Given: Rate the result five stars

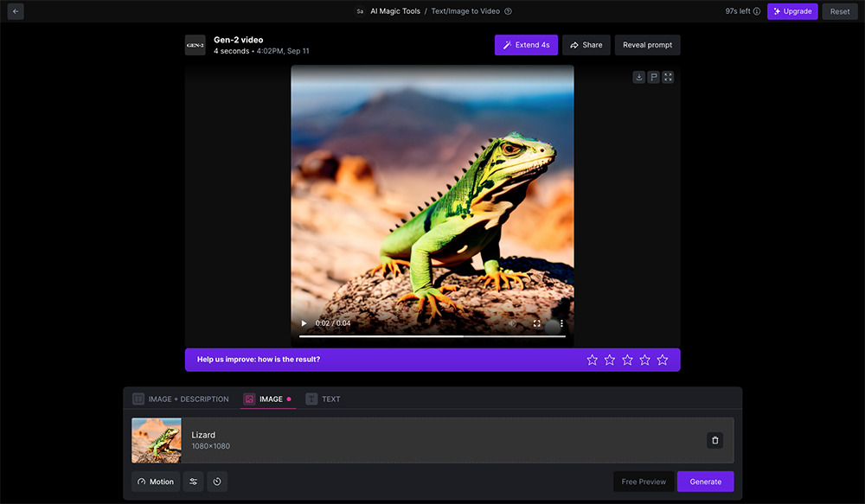Looking at the screenshot, I should pyautogui.click(x=663, y=360).
